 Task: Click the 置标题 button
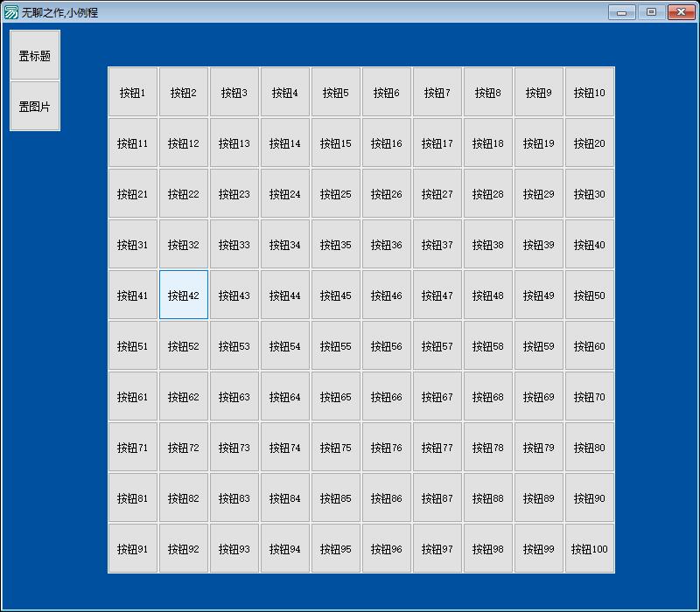pyautogui.click(x=35, y=55)
